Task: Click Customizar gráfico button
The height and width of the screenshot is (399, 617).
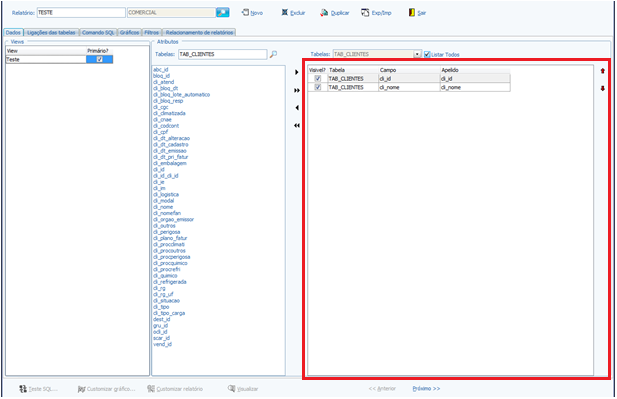Action: click(x=106, y=389)
